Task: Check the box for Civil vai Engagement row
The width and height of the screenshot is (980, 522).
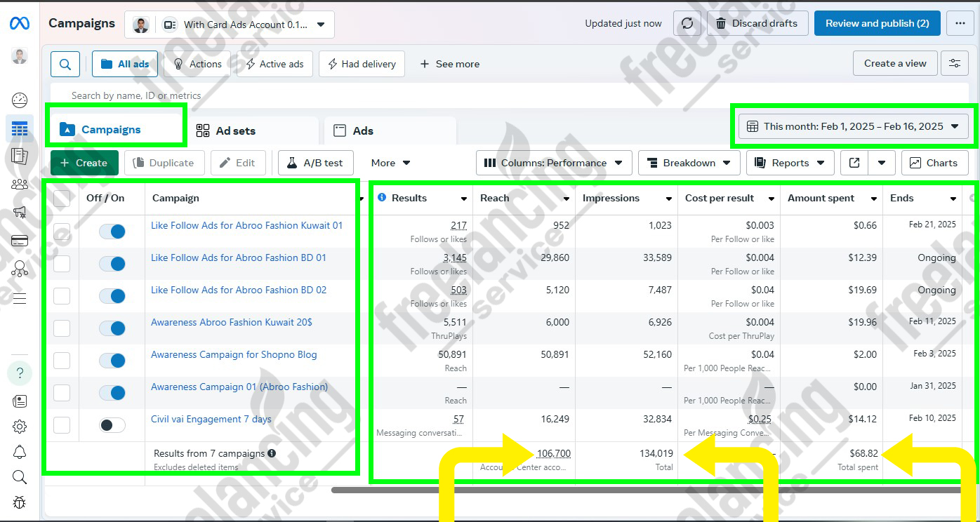Action: pos(62,425)
